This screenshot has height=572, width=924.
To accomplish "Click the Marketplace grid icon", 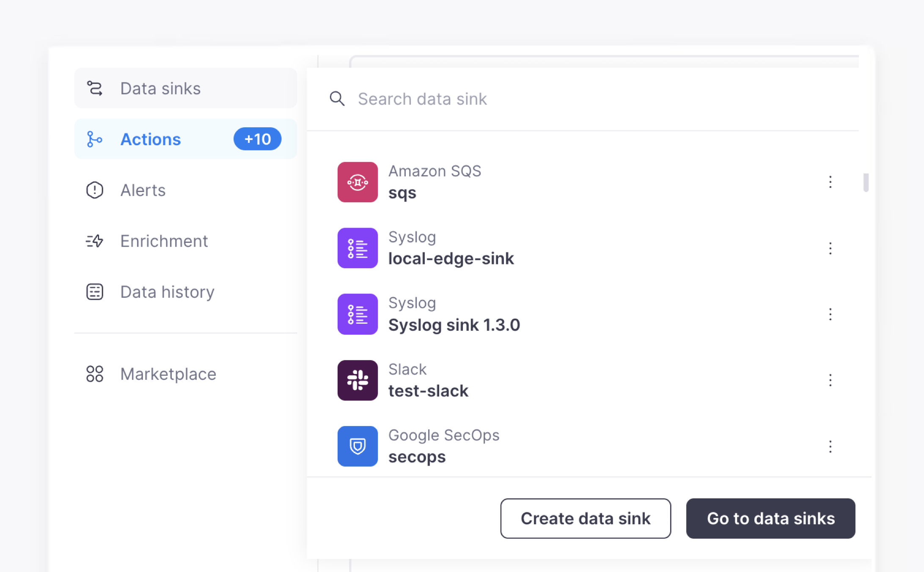I will pos(94,374).
